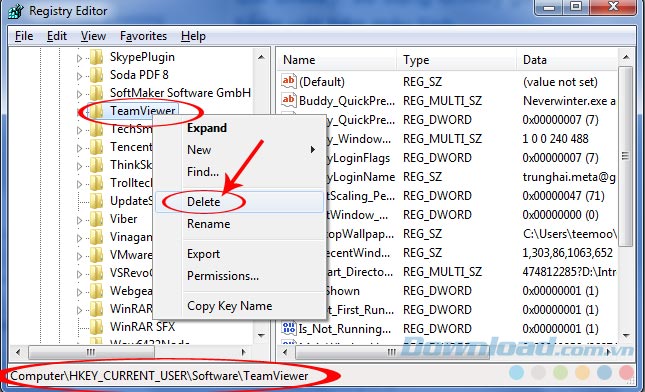Expand the Tencent key
Viewport: 645px width, 392px height.
pyautogui.click(x=79, y=148)
